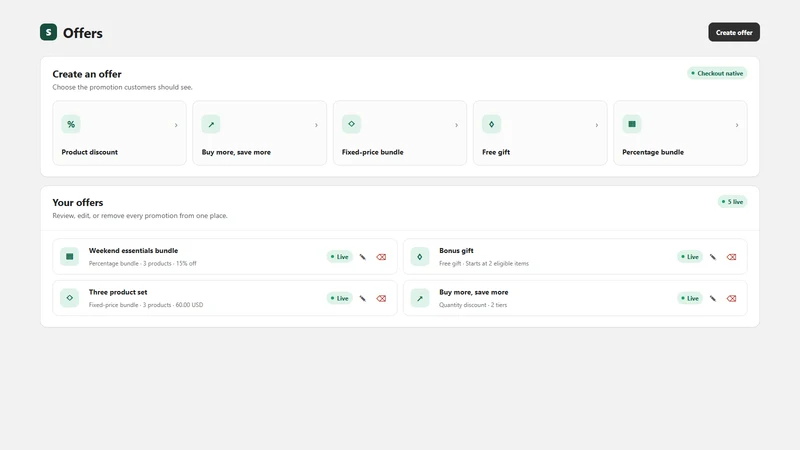Click the Quantity discount row arrow icon
The height and width of the screenshot is (450, 800).
(420, 298)
